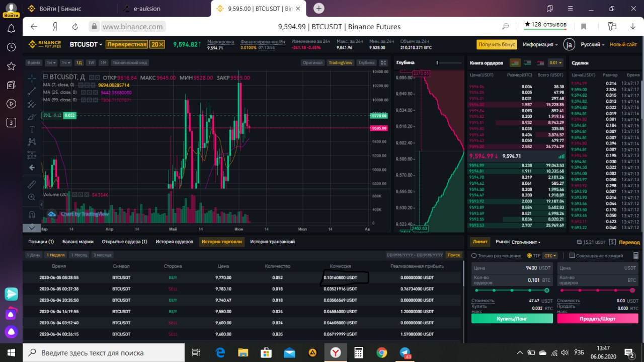Open Telegram from the taskbar

click(x=405, y=352)
